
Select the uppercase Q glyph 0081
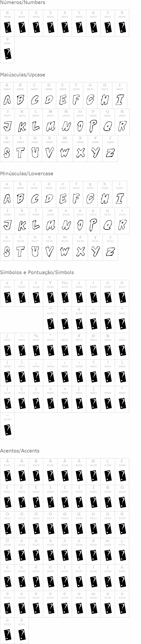click(108, 122)
